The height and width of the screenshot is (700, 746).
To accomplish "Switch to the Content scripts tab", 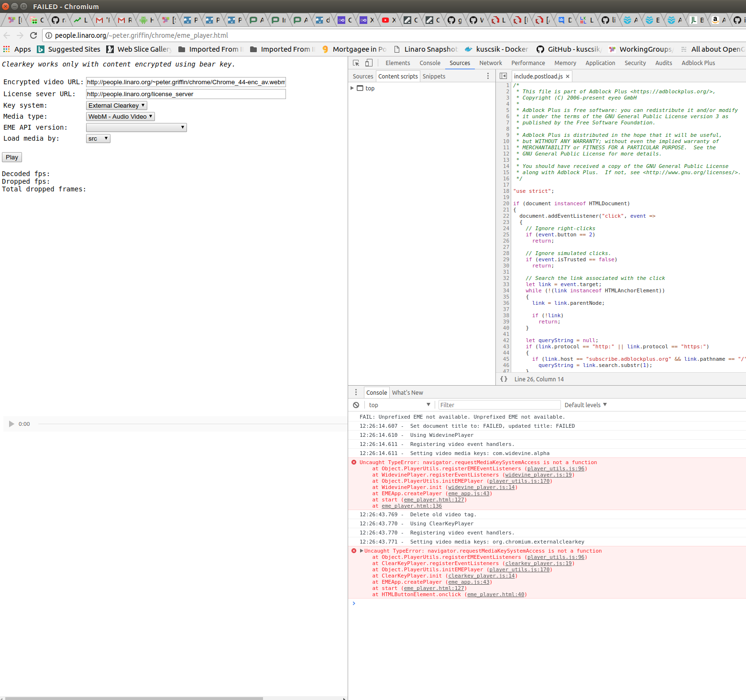I will [x=398, y=77].
